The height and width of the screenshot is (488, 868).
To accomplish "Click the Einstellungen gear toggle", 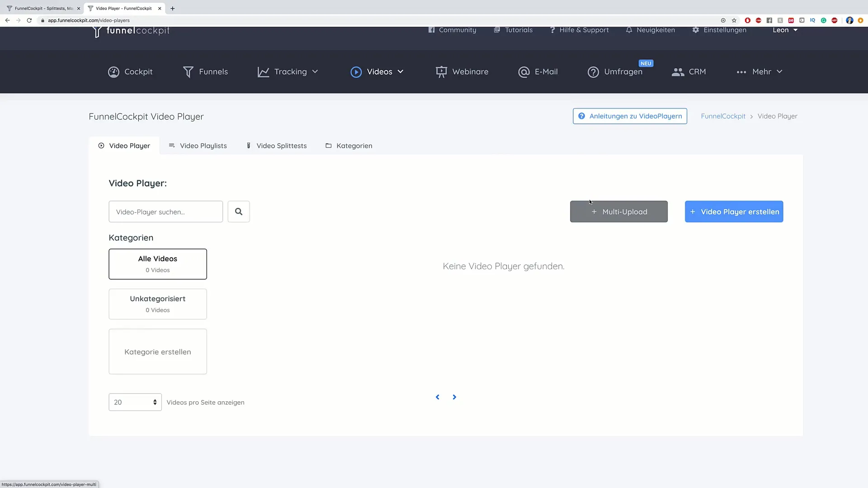I will click(696, 30).
